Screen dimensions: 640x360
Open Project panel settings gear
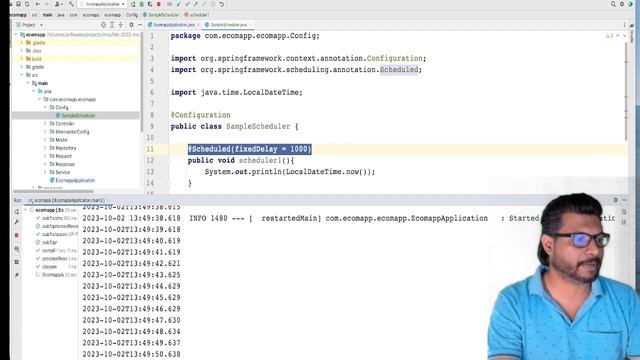[131, 25]
